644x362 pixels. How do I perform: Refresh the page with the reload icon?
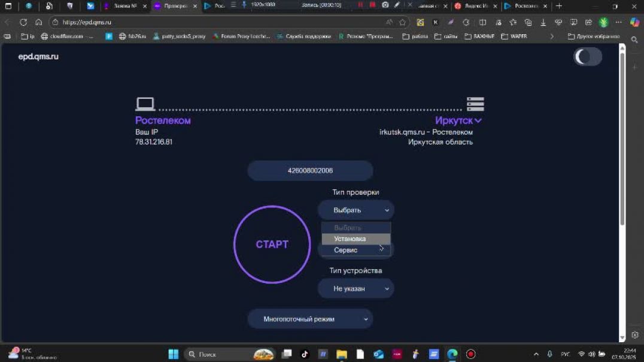click(x=23, y=22)
